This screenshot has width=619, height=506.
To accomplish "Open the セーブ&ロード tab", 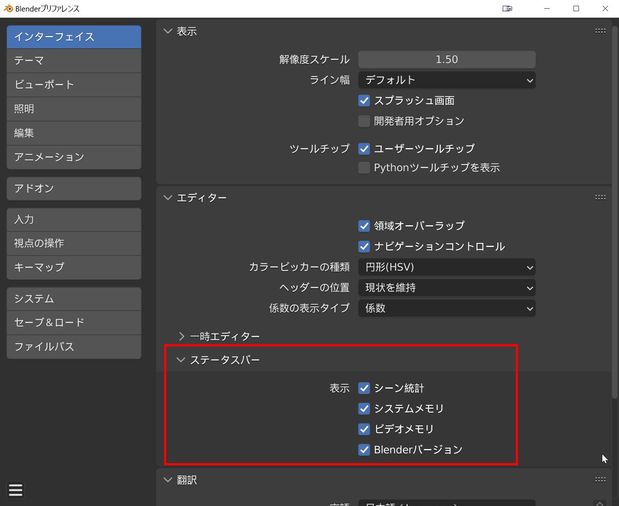I will click(74, 322).
